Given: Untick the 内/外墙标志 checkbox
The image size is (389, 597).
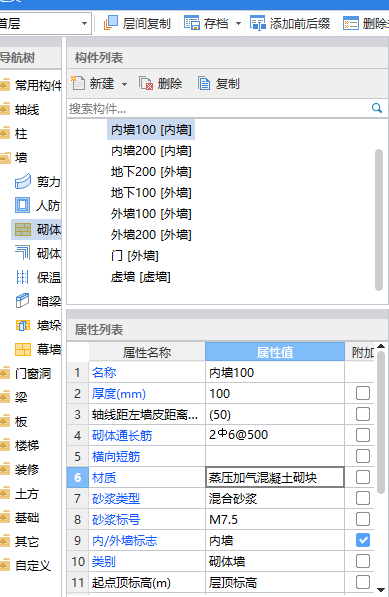Looking at the screenshot, I should [x=363, y=540].
